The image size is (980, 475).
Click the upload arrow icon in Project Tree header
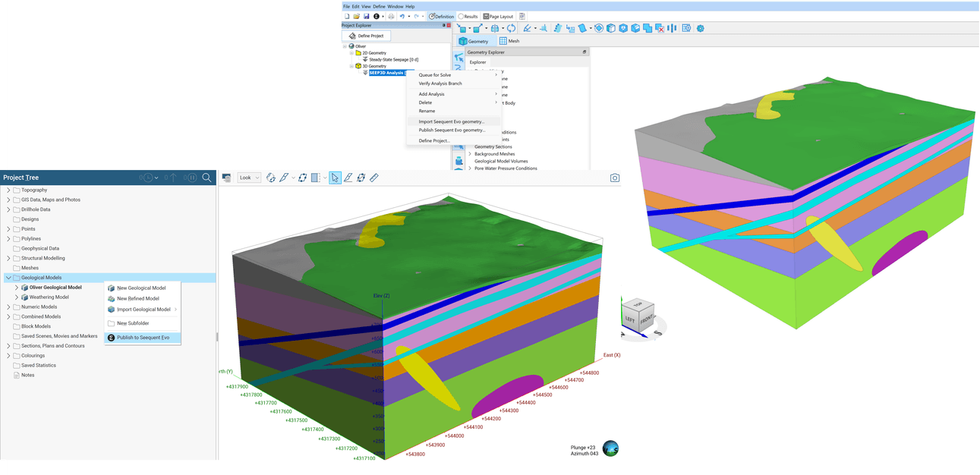172,178
